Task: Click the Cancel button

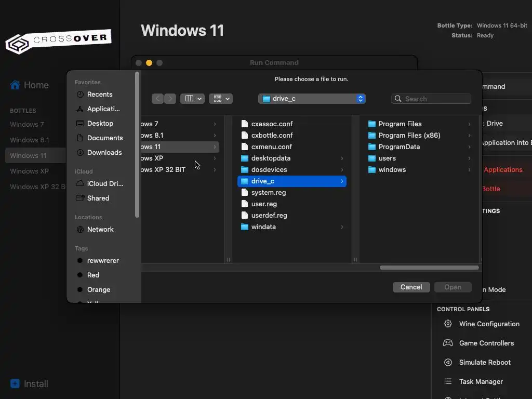Action: point(411,287)
